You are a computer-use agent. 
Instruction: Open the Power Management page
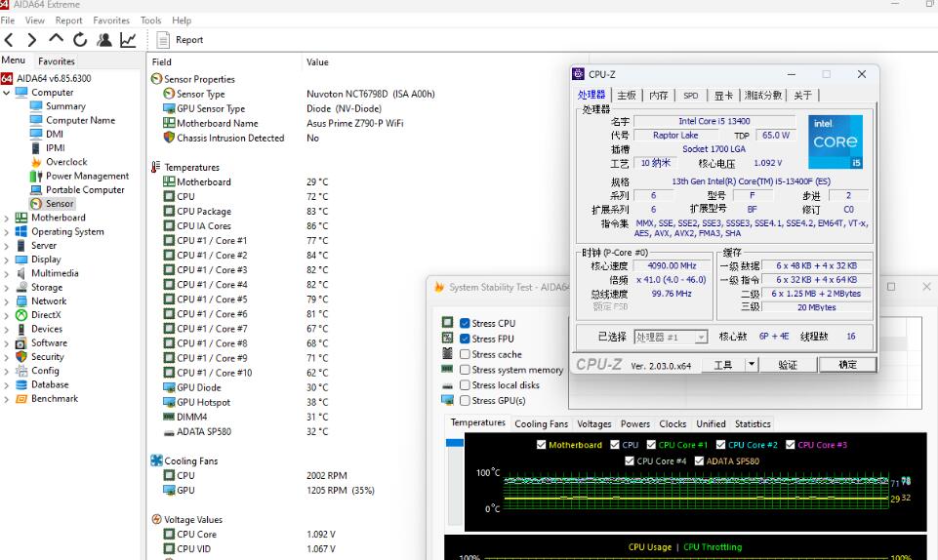[87, 176]
